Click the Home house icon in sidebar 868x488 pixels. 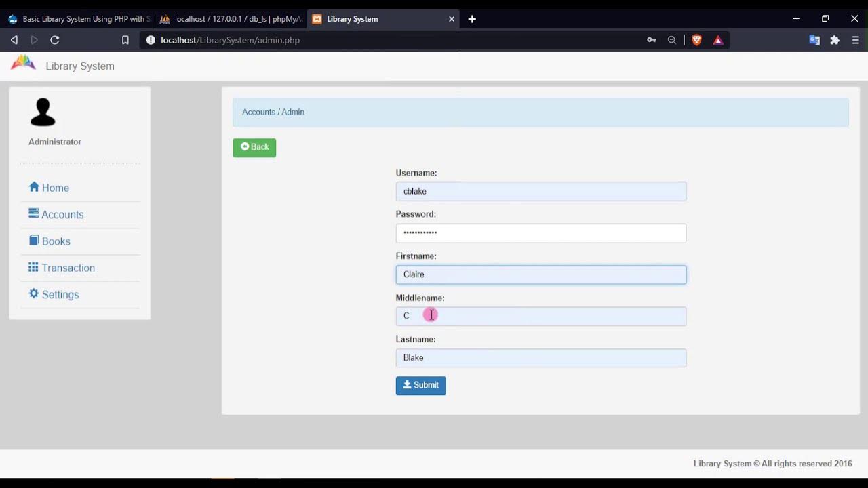pos(34,187)
